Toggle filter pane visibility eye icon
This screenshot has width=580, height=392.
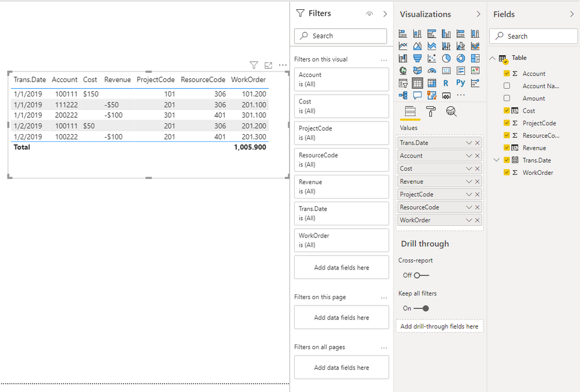(x=369, y=14)
